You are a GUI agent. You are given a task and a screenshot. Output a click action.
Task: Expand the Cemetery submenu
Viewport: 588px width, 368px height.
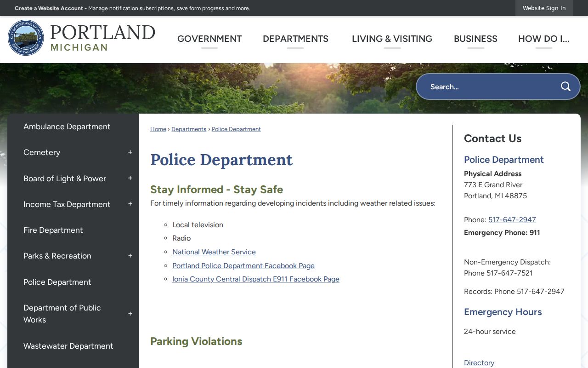pyautogui.click(x=130, y=152)
